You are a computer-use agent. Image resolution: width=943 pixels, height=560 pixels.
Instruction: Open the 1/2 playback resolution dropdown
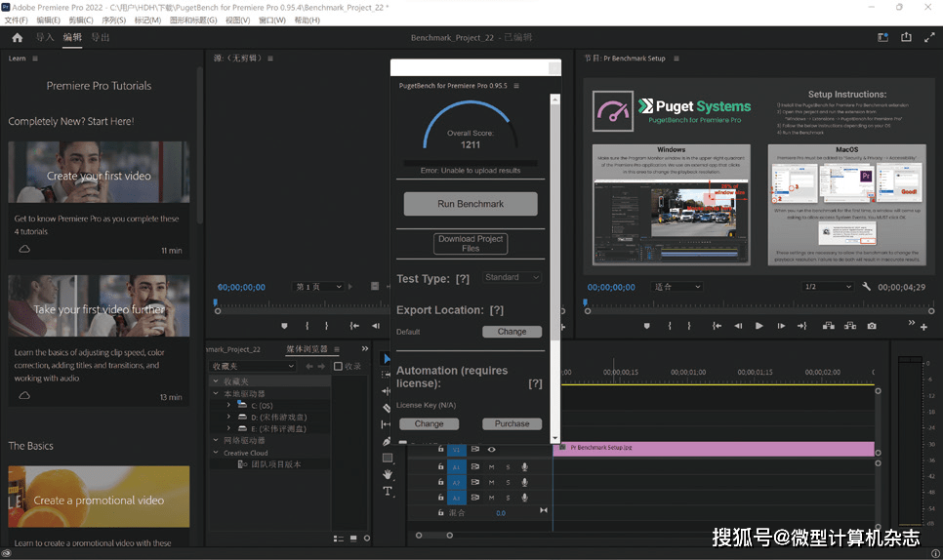point(828,287)
